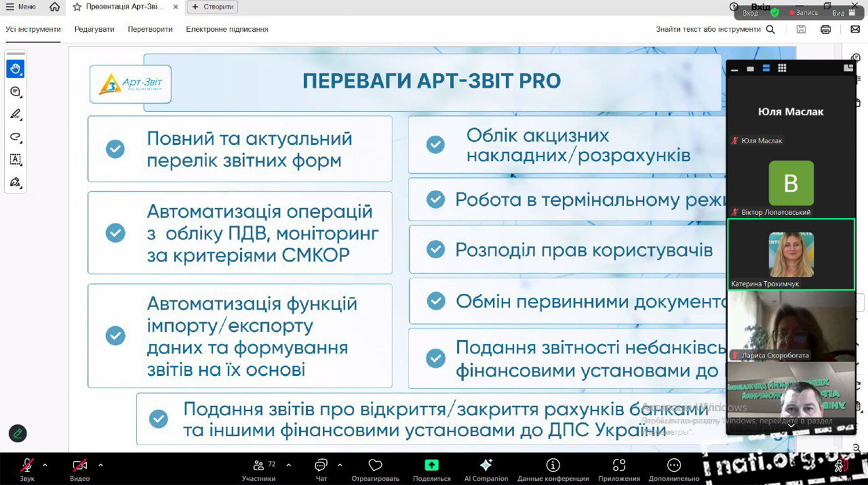
Task: Star the Презентація Арт-Зві document tab
Action: tap(77, 7)
